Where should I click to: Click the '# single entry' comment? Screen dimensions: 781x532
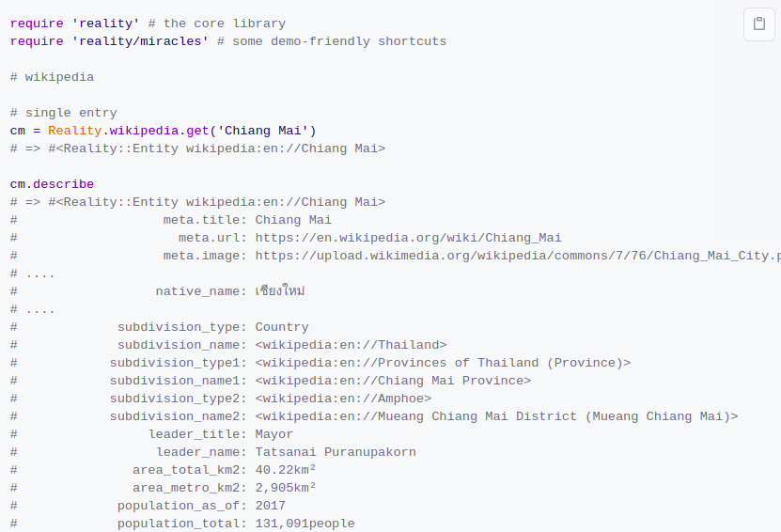tap(64, 113)
